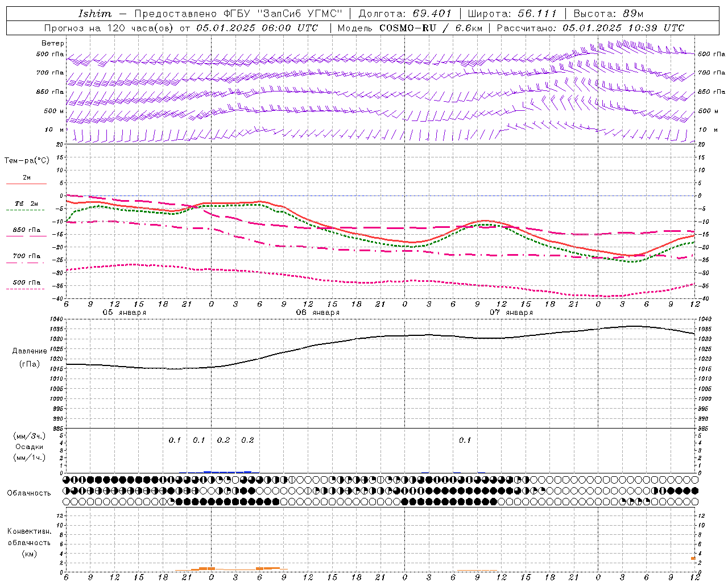Click the "05 января" date label
This screenshot has width=728, height=582.
click(124, 313)
